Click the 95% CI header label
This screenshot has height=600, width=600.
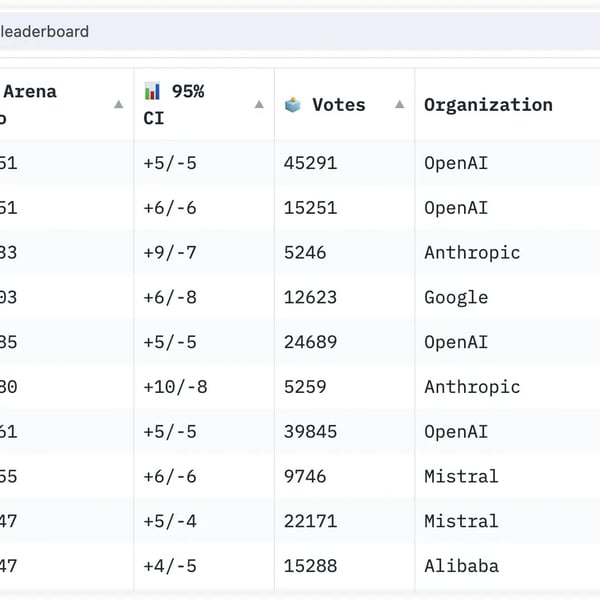(x=174, y=104)
